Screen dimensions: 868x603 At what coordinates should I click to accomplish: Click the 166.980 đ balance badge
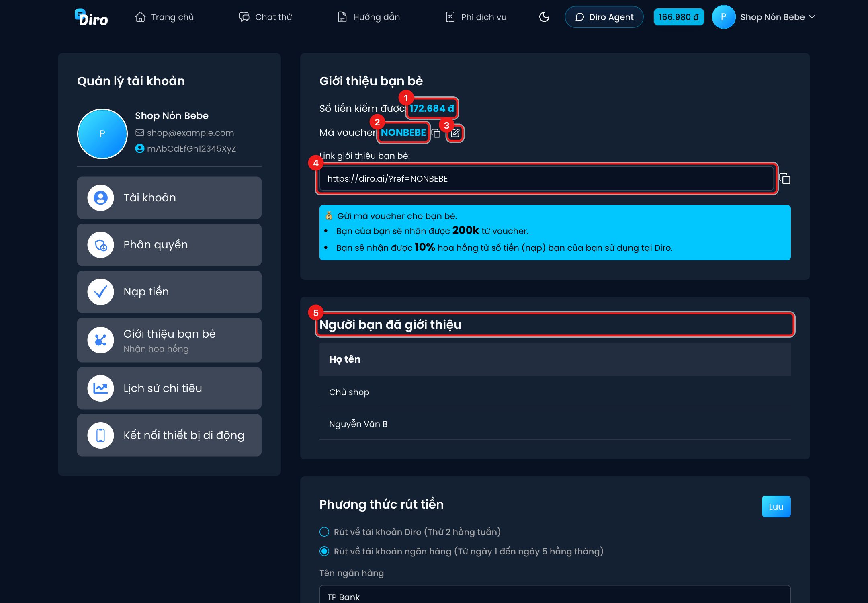tap(679, 17)
